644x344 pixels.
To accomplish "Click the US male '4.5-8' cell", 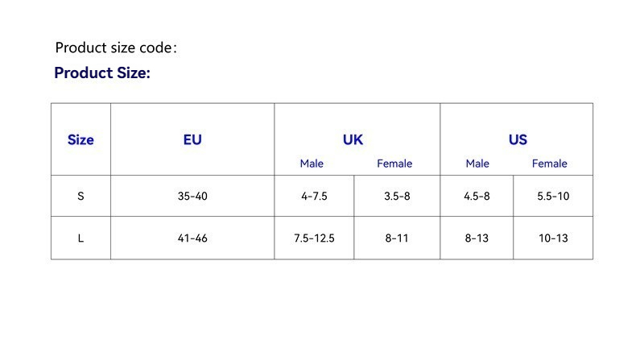I will 477,196.
